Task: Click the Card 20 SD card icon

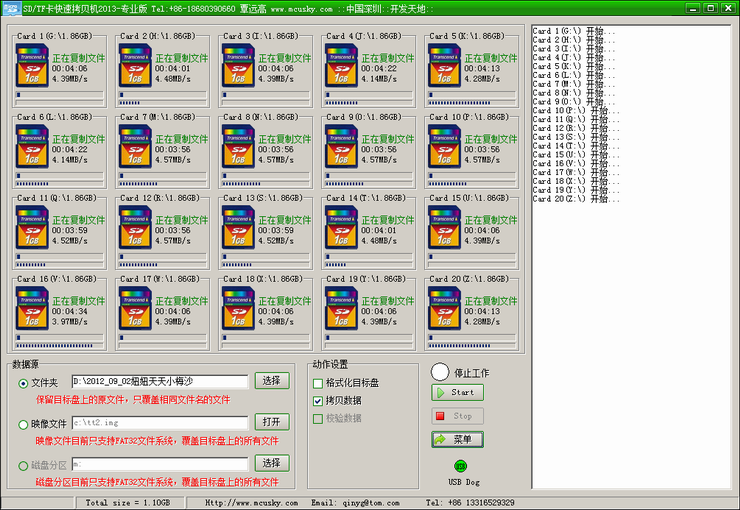Action: point(441,309)
